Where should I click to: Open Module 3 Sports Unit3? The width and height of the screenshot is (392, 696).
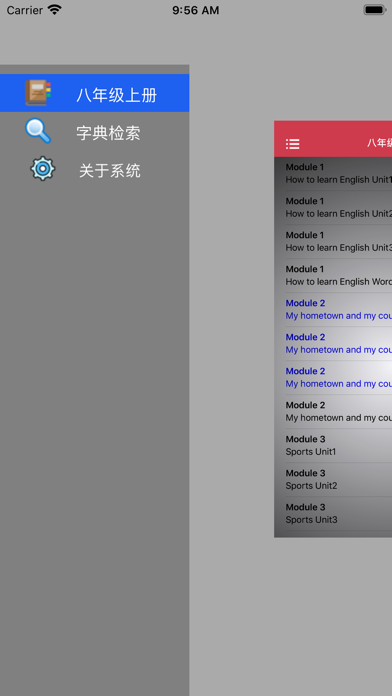click(x=333, y=514)
